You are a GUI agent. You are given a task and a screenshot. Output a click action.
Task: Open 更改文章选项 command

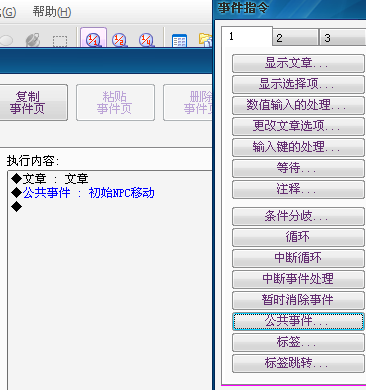pos(298,126)
